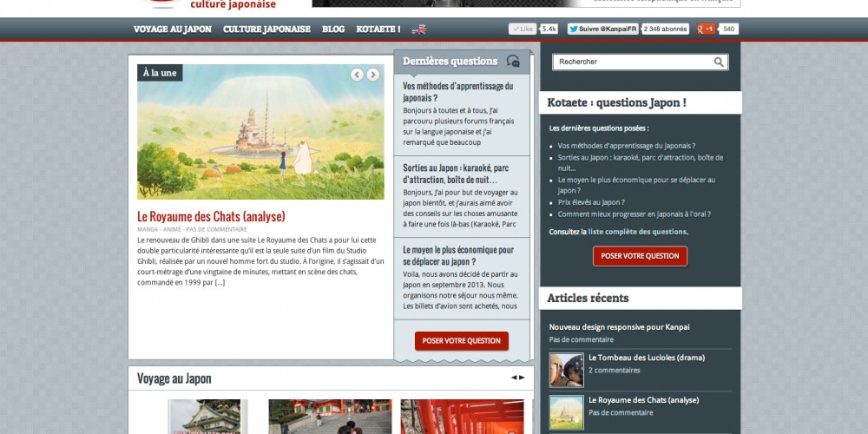
Task: Click Le Tombeau des Lucioles thumbnail
Action: coord(566,371)
